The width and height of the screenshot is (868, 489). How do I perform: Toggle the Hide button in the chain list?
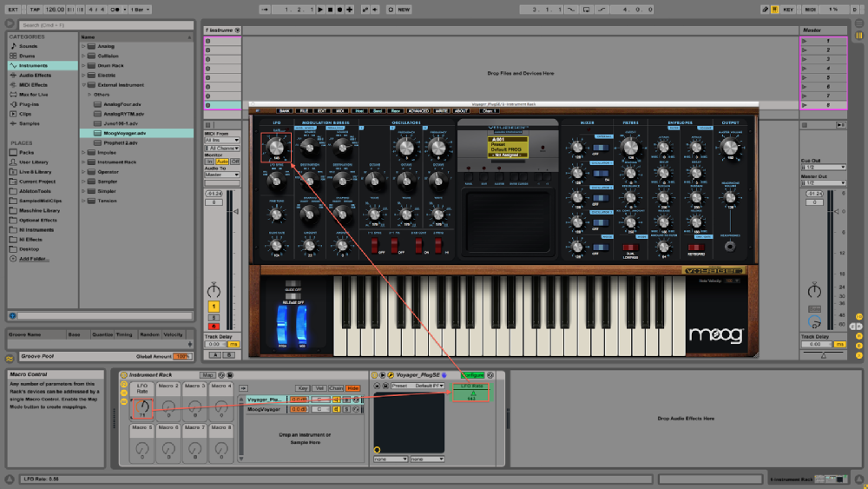pyautogui.click(x=353, y=388)
